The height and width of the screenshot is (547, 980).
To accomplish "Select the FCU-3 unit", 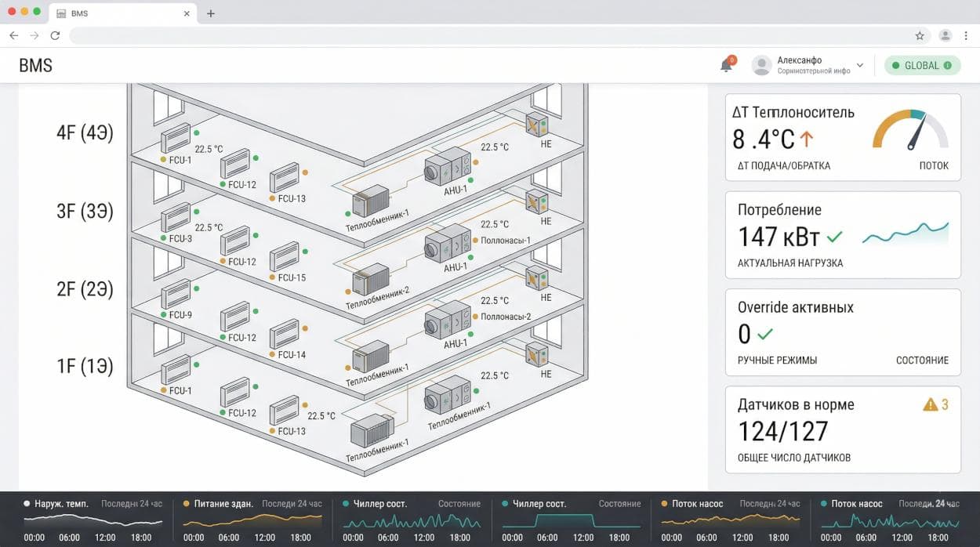I will coord(176,218).
